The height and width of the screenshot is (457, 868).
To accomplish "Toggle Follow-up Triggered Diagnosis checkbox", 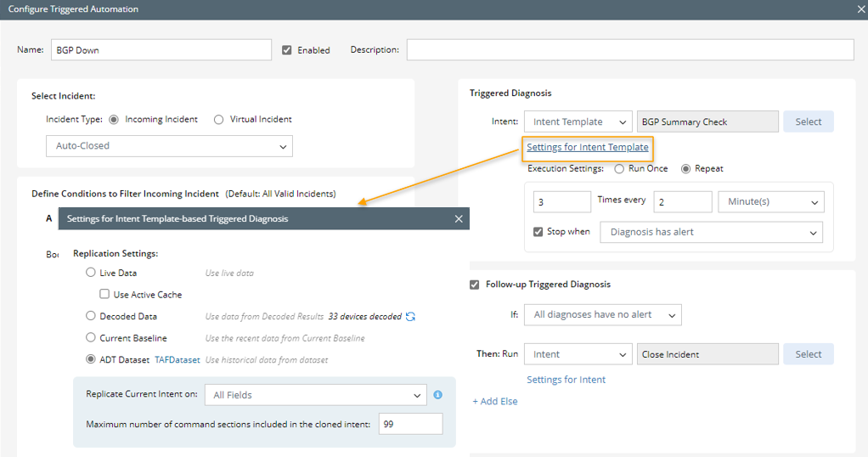I will point(475,285).
